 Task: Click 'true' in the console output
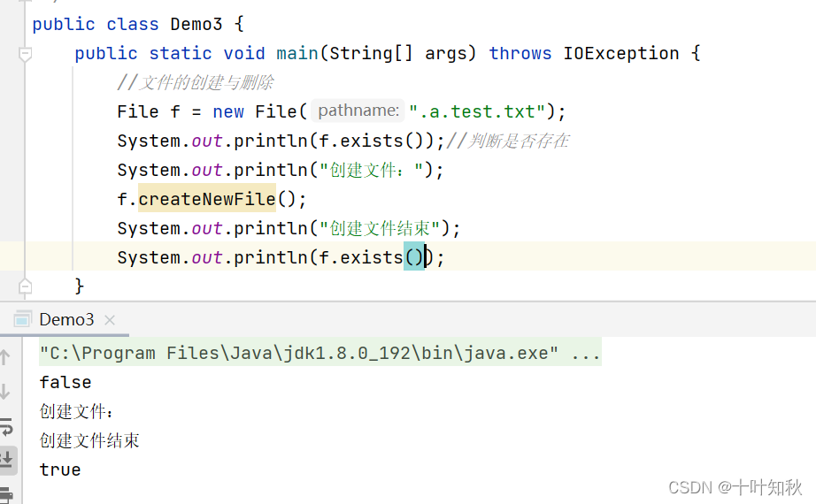click(x=60, y=470)
